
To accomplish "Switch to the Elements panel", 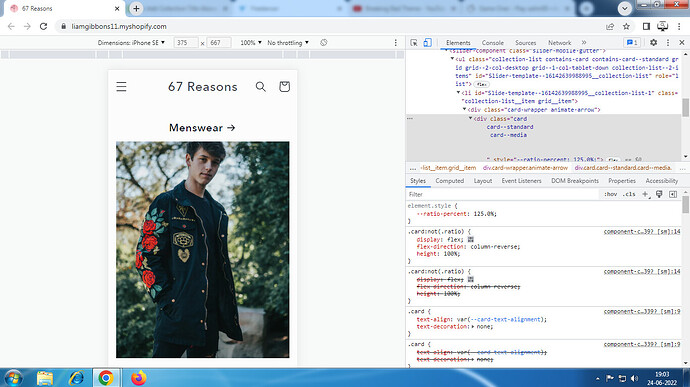I will 458,43.
